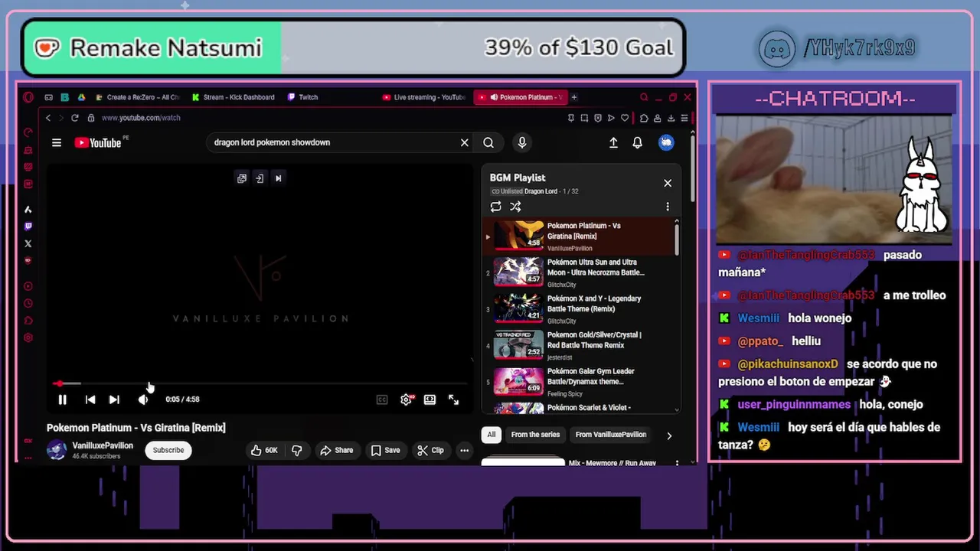Select Vs Giratina [Remix] playlist item
Image resolution: width=980 pixels, height=551 pixels.
[x=578, y=236]
